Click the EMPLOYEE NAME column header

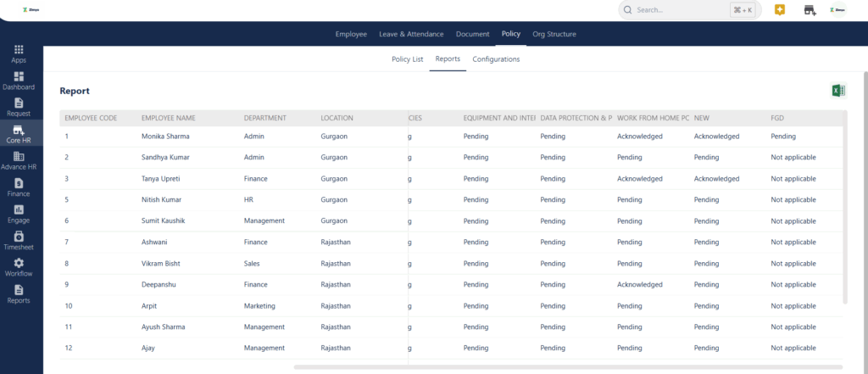[x=169, y=118]
